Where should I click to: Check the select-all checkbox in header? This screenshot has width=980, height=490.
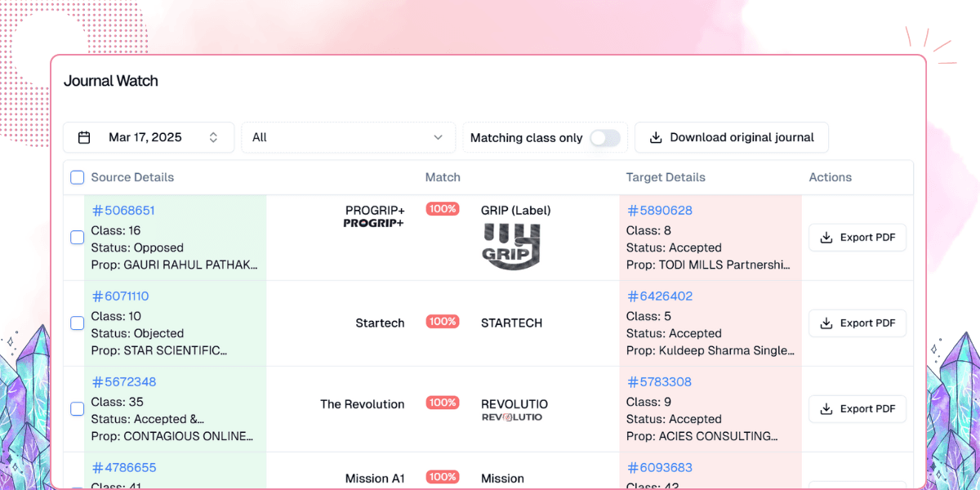point(77,177)
